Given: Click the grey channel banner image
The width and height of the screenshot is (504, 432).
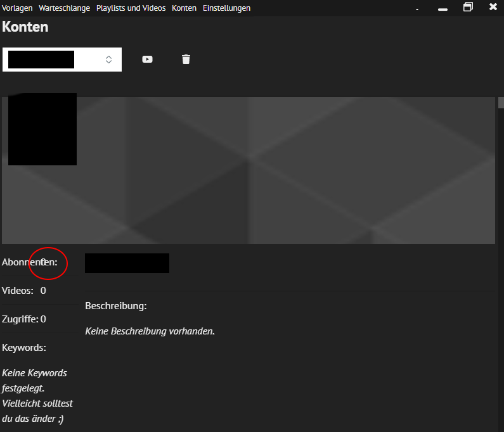Looking at the screenshot, I should (285, 171).
